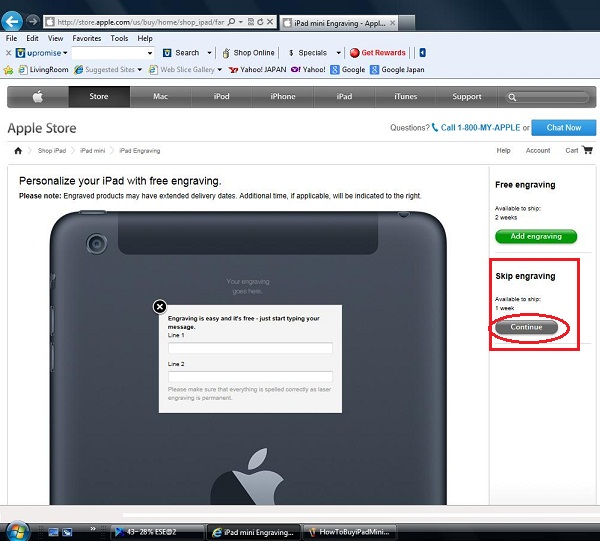
Task: Click Specials in the Upromise toolbar
Action: click(308, 53)
